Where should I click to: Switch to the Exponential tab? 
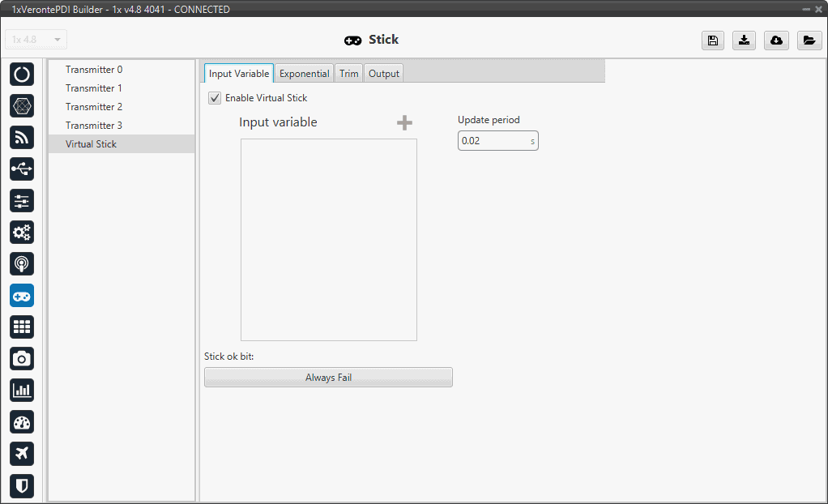tap(304, 74)
